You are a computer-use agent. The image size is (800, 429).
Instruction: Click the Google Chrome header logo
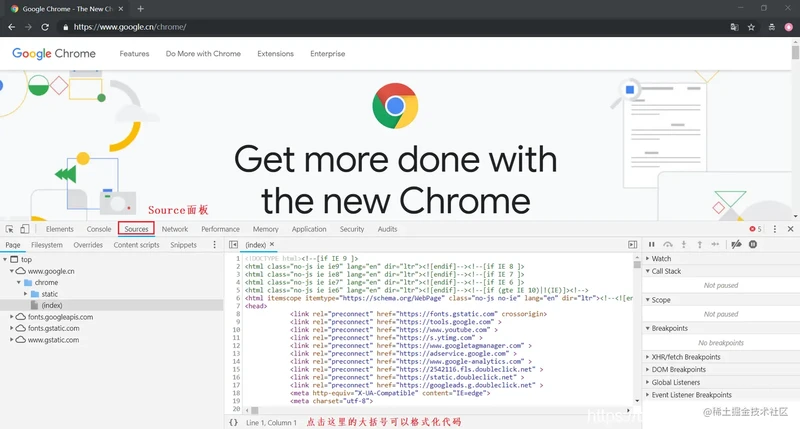54,54
